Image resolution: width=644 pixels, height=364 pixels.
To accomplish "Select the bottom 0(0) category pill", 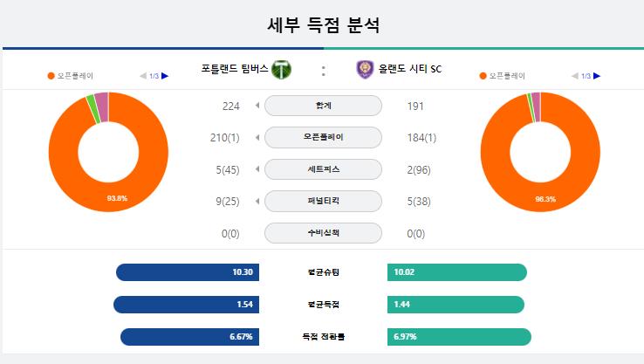I will point(323,233).
